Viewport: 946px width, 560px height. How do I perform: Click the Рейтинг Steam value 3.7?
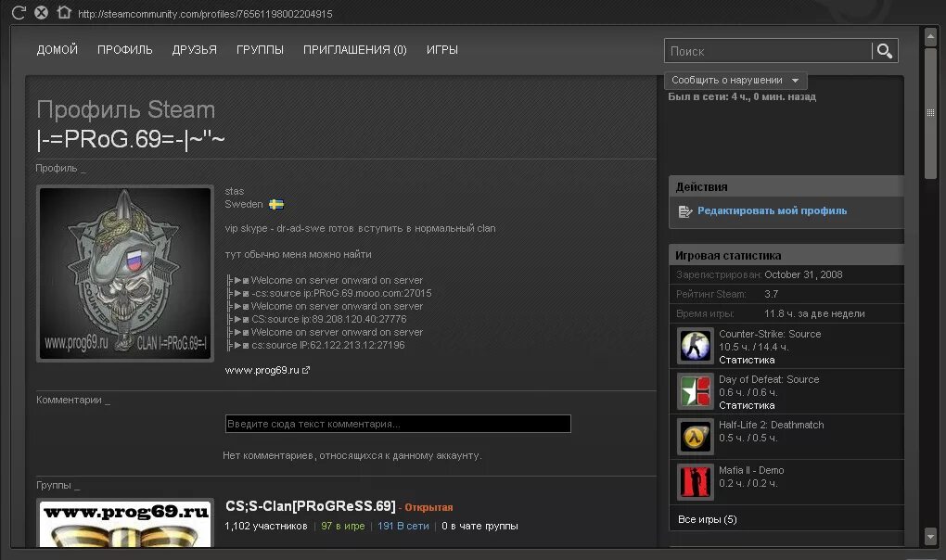pos(771,294)
